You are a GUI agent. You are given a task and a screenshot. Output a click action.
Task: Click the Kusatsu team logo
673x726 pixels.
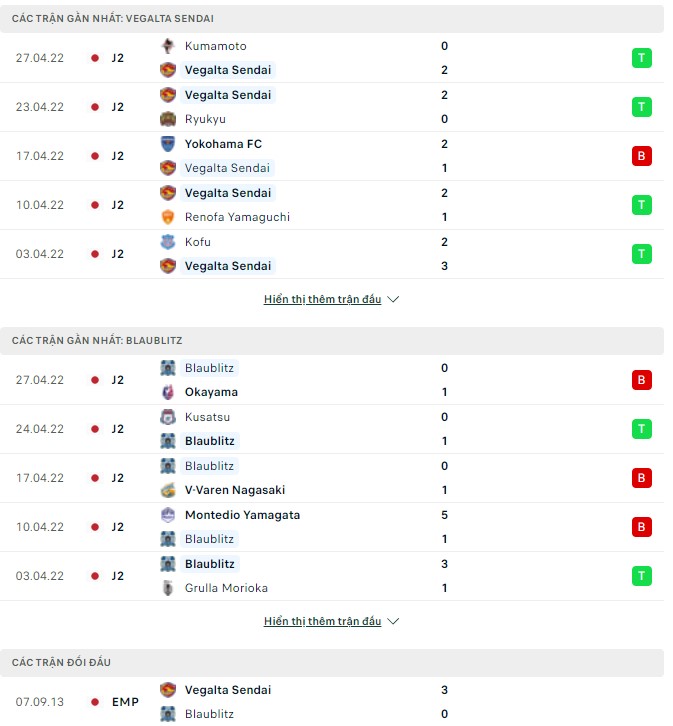pyautogui.click(x=168, y=417)
